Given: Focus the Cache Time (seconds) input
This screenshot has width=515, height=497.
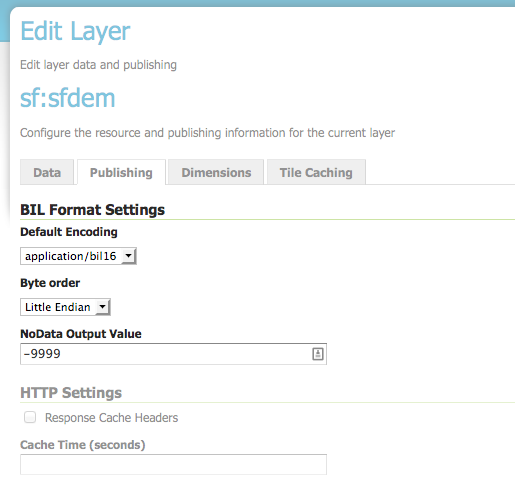Looking at the screenshot, I should pos(173,464).
